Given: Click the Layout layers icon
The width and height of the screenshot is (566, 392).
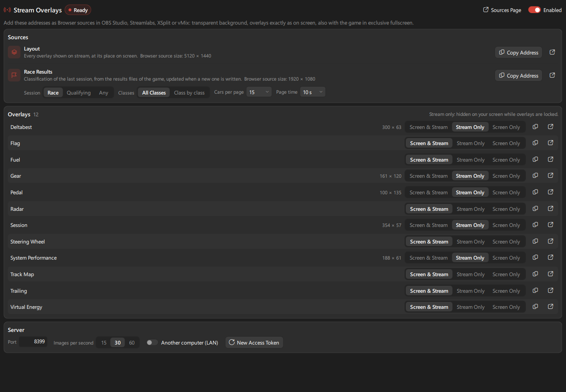Looking at the screenshot, I should point(14,52).
